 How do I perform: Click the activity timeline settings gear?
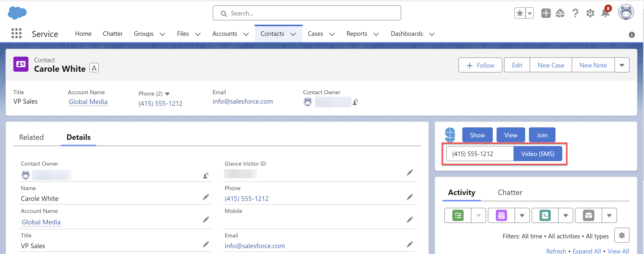(622, 235)
